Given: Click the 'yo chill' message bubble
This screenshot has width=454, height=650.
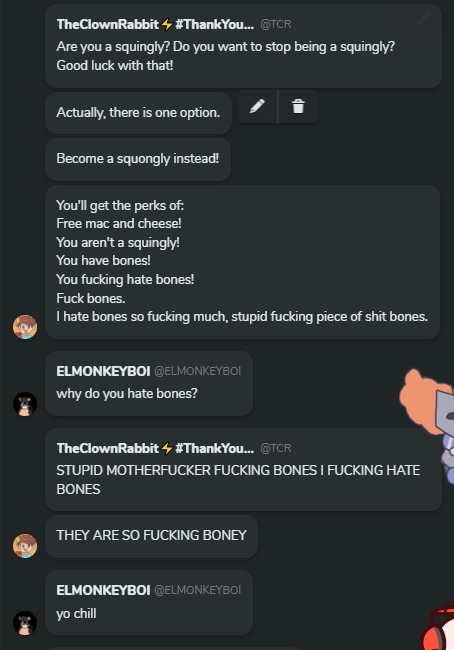Looking at the screenshot, I should [x=149, y=602].
